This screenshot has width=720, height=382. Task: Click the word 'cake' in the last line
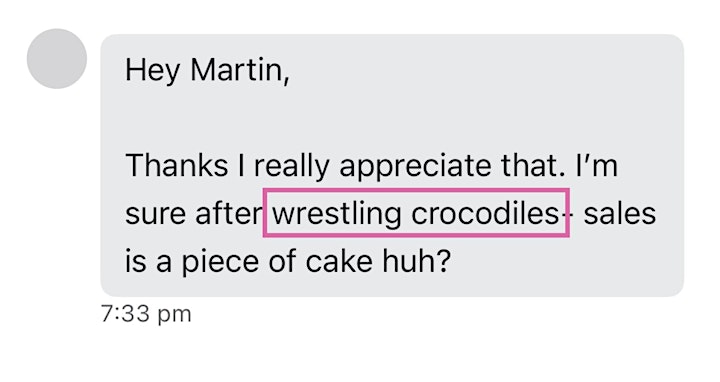(339, 261)
